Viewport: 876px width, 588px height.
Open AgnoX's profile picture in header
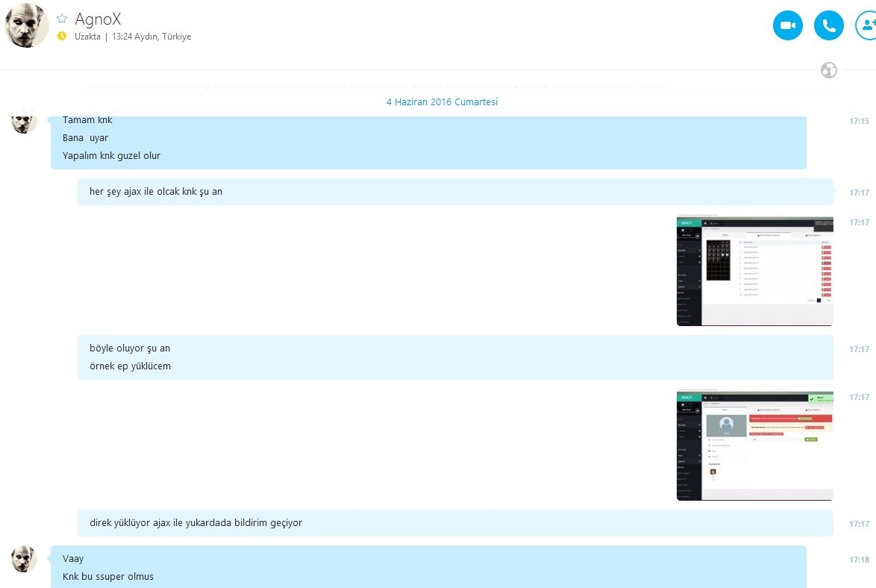[x=26, y=25]
